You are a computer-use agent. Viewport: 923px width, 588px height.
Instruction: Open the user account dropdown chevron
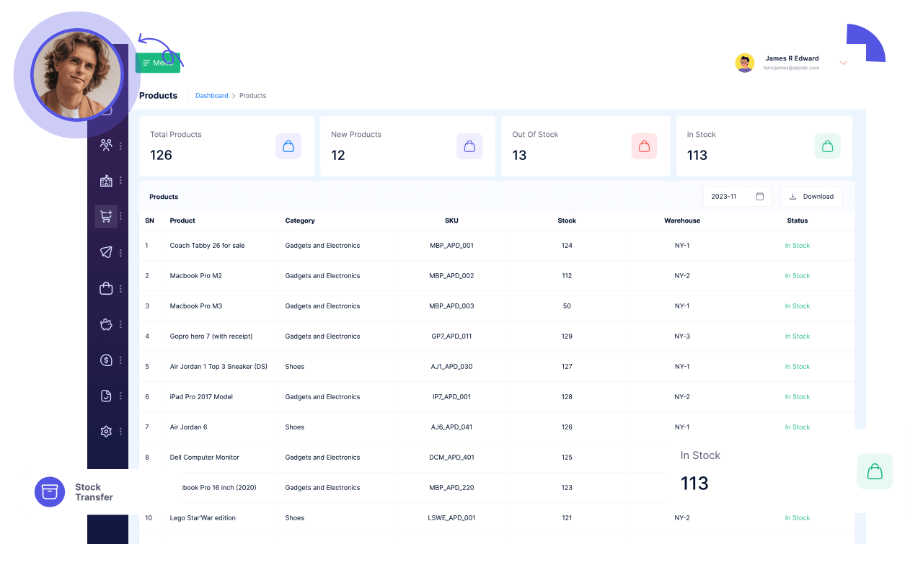click(843, 63)
